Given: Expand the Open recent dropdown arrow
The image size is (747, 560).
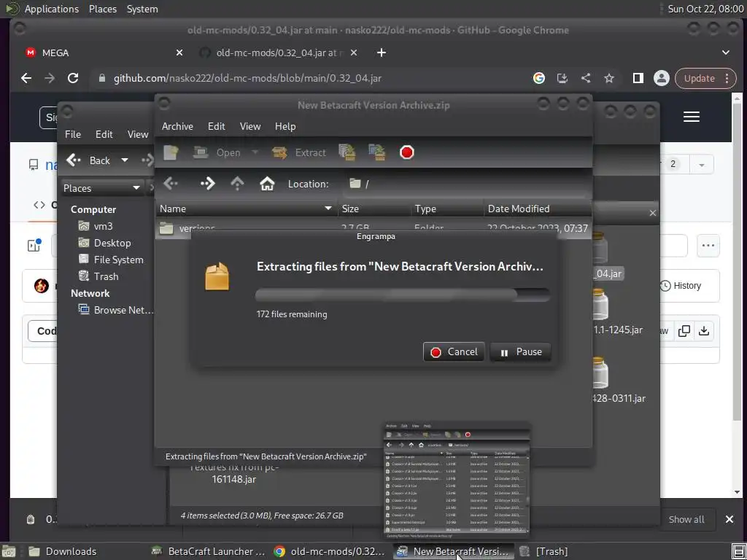Looking at the screenshot, I should tap(255, 152).
